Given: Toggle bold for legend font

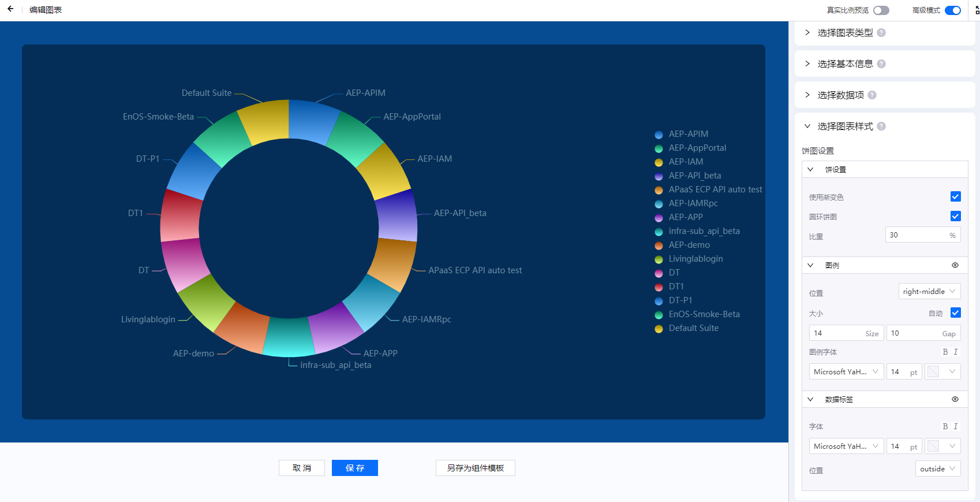Looking at the screenshot, I should coord(945,352).
